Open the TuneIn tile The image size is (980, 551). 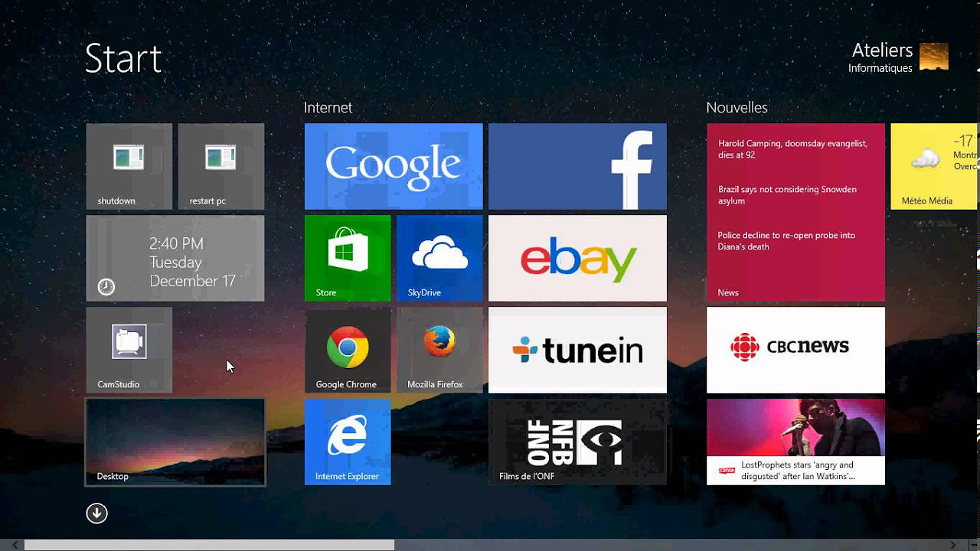577,350
